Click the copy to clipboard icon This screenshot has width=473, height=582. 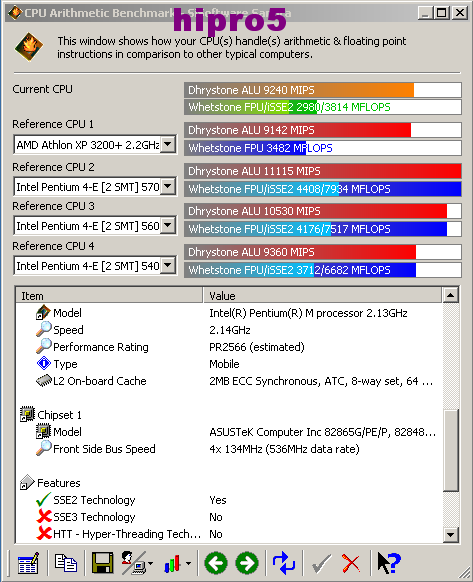pos(66,563)
